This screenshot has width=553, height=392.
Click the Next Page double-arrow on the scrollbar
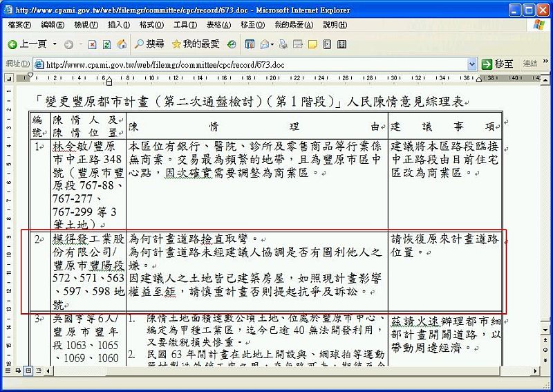click(x=545, y=360)
